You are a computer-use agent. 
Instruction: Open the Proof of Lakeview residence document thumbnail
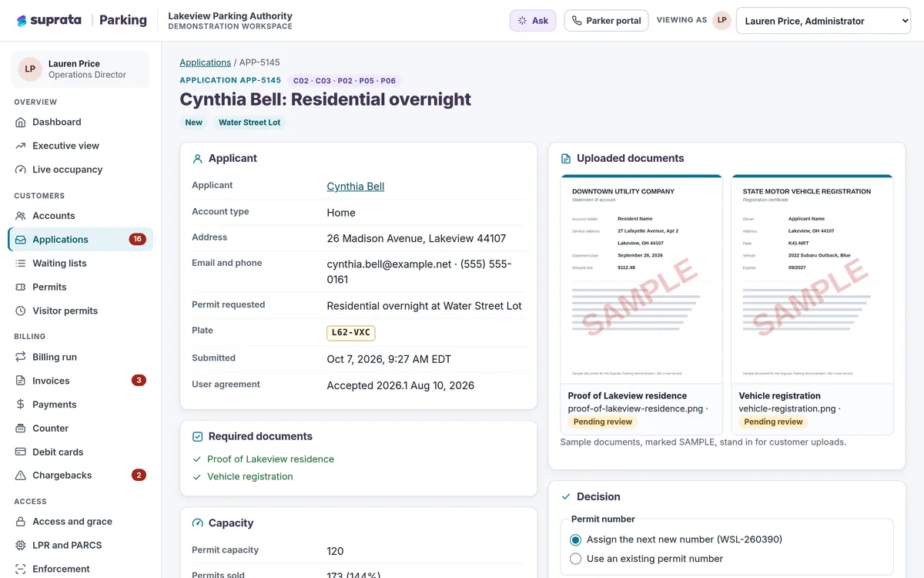641,278
